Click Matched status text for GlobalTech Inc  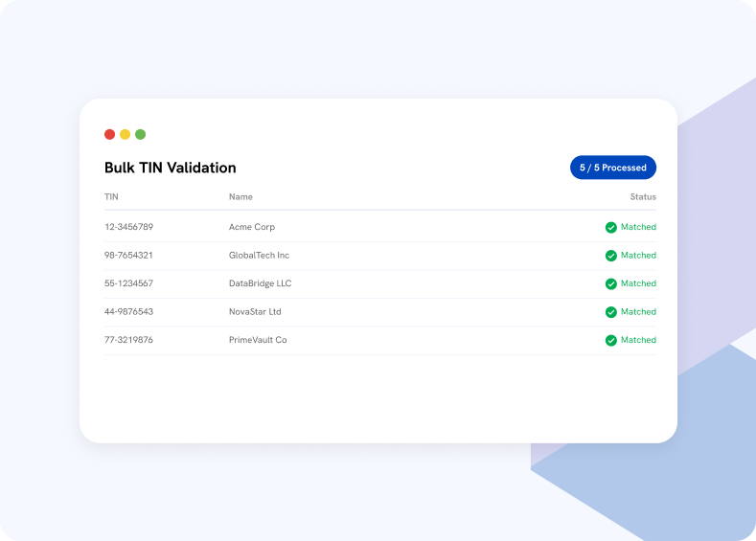click(638, 256)
